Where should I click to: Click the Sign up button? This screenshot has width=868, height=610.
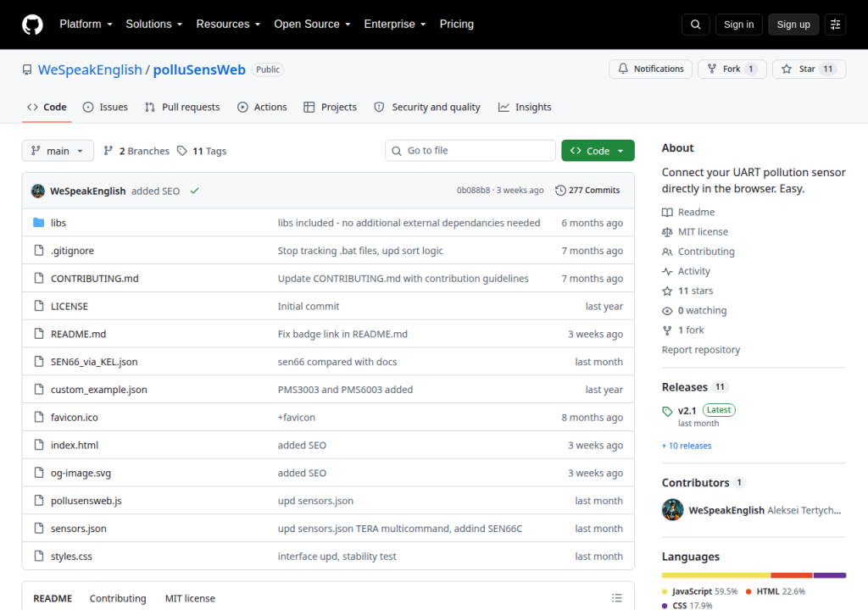coord(793,25)
